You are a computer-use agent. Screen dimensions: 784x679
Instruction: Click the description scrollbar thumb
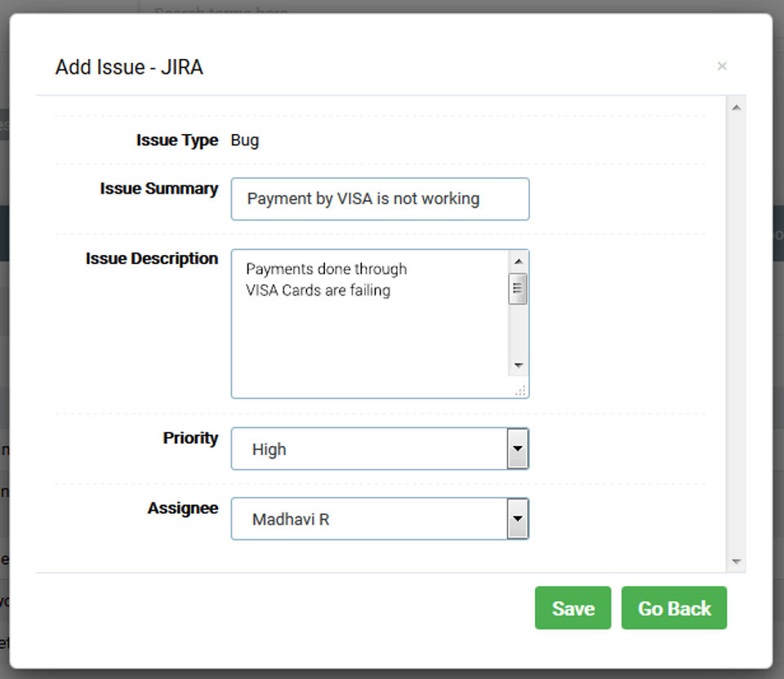(x=518, y=288)
